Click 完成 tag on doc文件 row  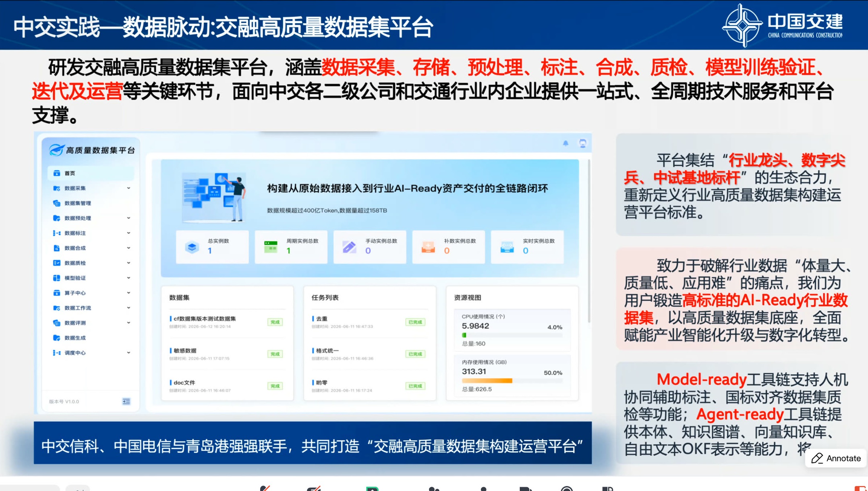click(x=275, y=386)
